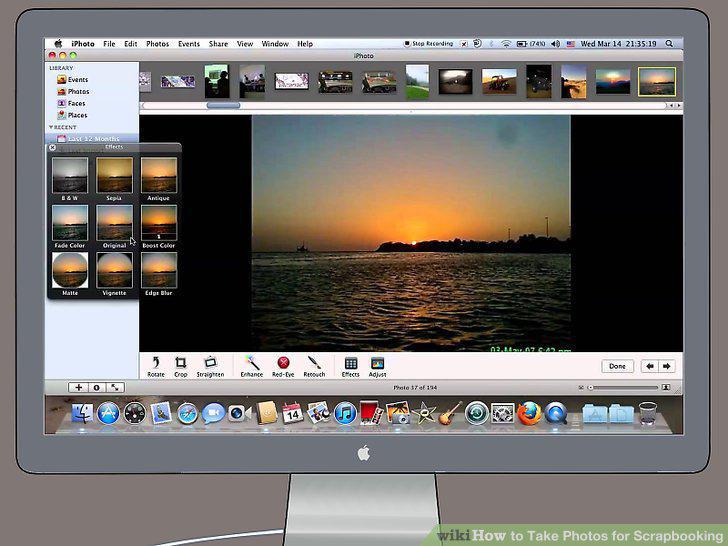The width and height of the screenshot is (728, 546).
Task: Click Stop Recording in menu bar
Action: click(429, 44)
